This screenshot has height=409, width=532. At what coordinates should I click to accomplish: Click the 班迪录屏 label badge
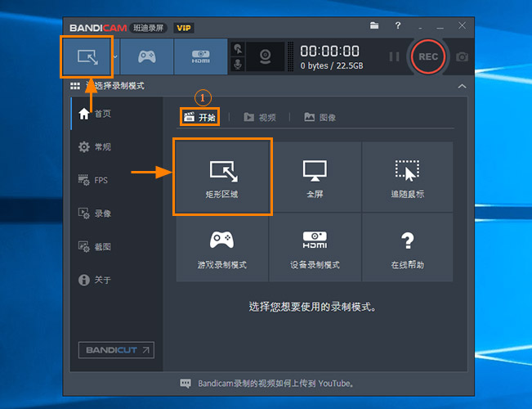[148, 28]
